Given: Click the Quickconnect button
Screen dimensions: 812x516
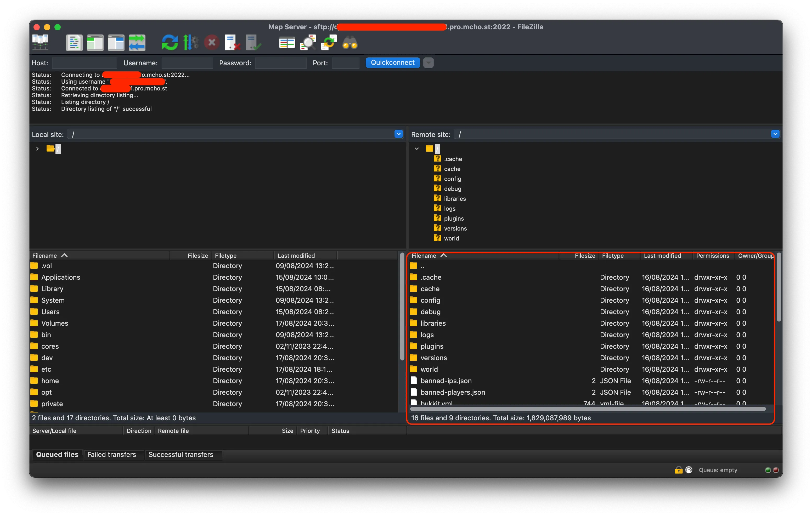Looking at the screenshot, I should pyautogui.click(x=392, y=63).
